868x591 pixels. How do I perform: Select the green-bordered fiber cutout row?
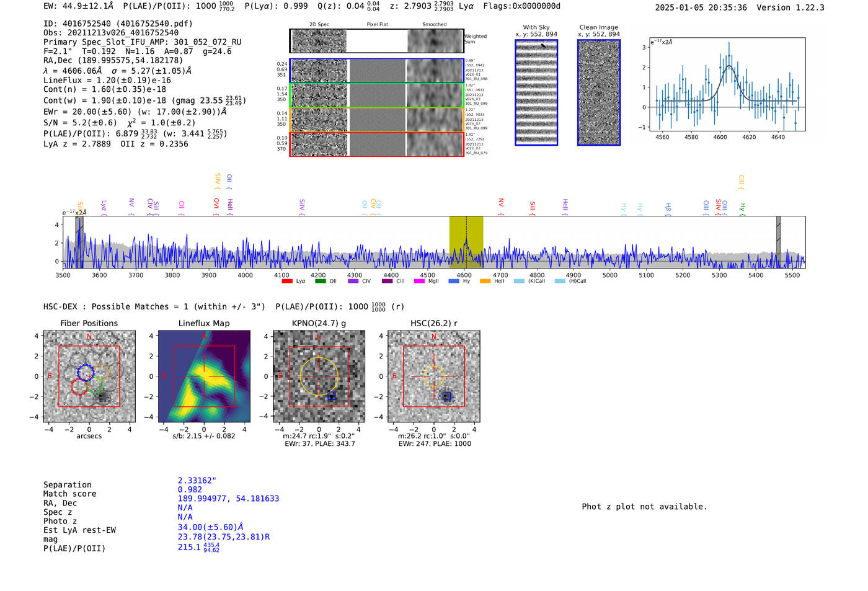tap(376, 96)
